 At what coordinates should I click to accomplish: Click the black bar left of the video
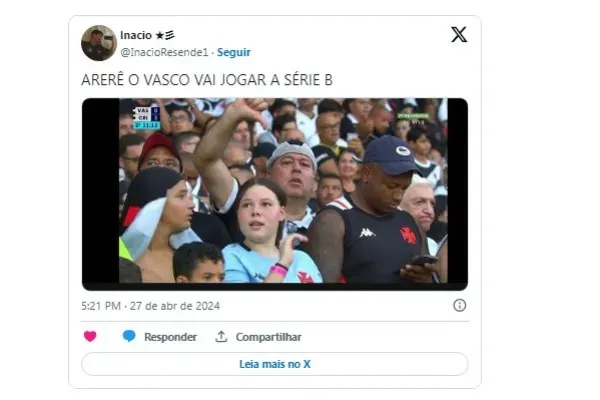click(101, 191)
